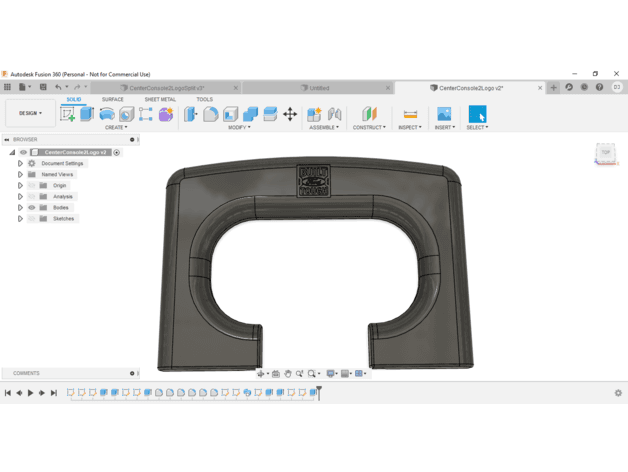Expand the Bodies tree node
The image size is (628, 472).
(x=20, y=208)
